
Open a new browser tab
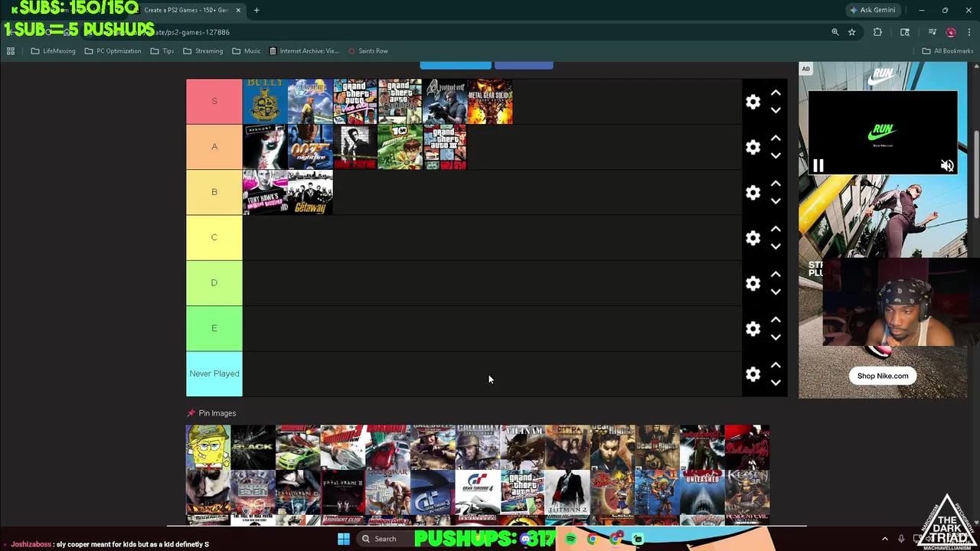[x=256, y=10]
